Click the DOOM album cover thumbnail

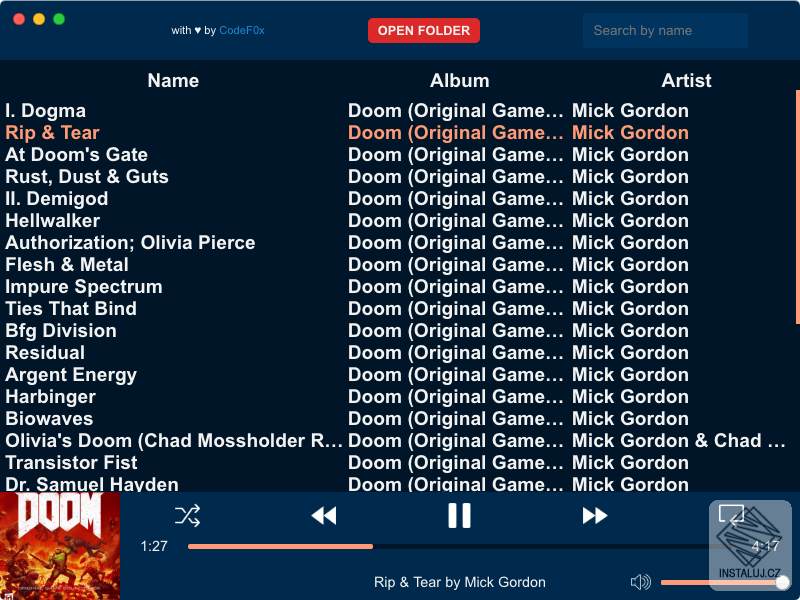pos(60,546)
